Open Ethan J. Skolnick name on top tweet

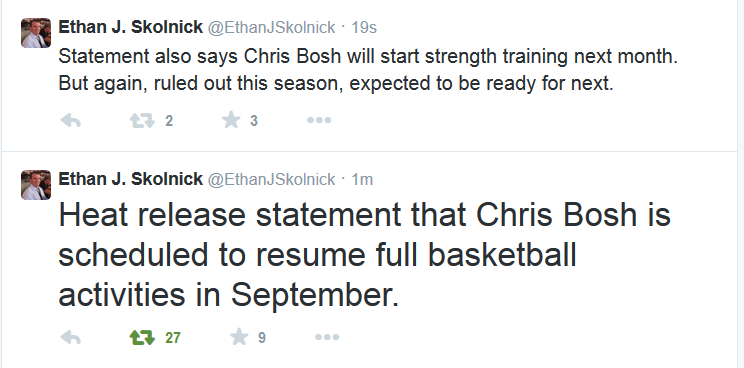coord(130,27)
